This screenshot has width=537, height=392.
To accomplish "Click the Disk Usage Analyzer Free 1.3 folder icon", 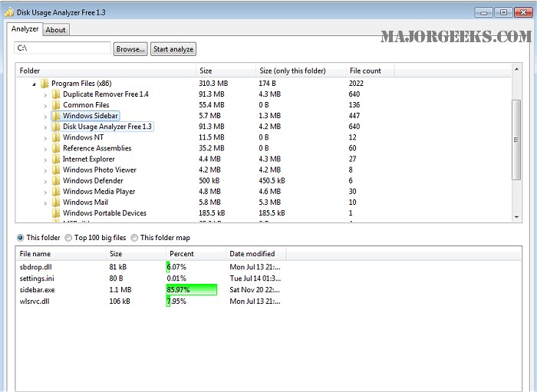I will 56,127.
